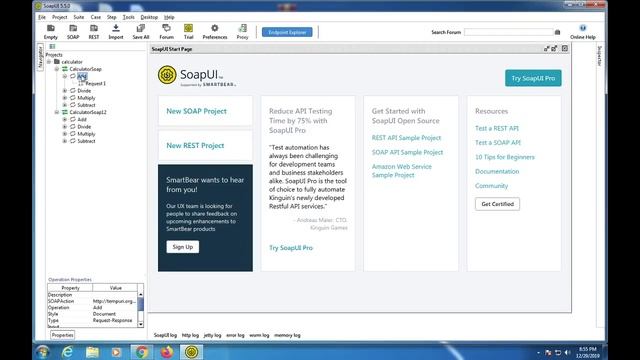Click the Endpoint Explorer button
Image resolution: width=640 pixels, height=360 pixels.
pos(287,32)
